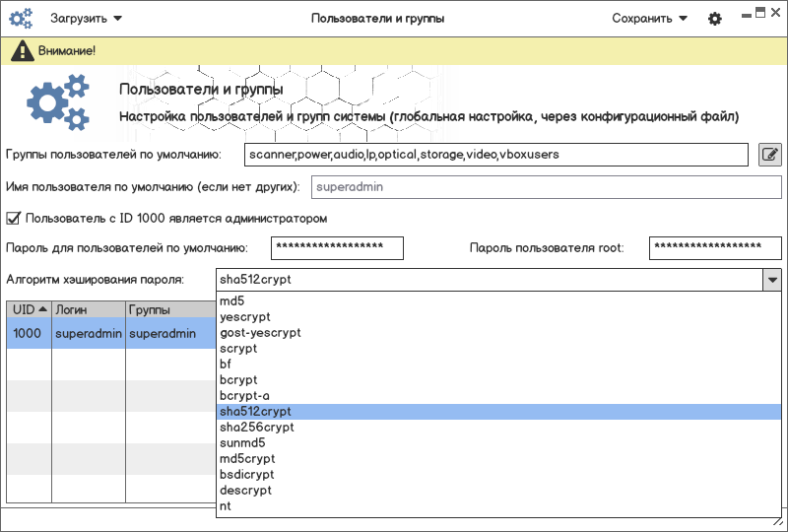Viewport: 788px width, 532px height.
Task: Select the nt hashing option
Action: tap(226, 506)
